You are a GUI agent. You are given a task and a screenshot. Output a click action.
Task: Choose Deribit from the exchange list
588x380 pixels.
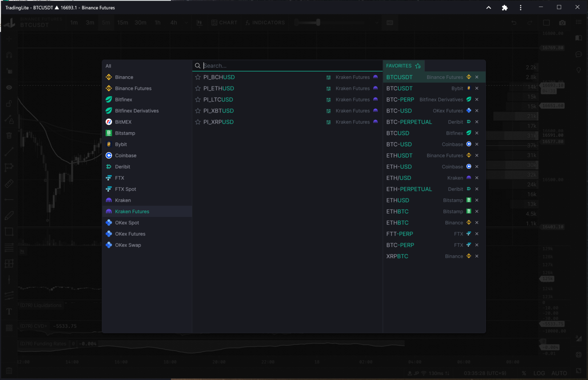(122, 167)
